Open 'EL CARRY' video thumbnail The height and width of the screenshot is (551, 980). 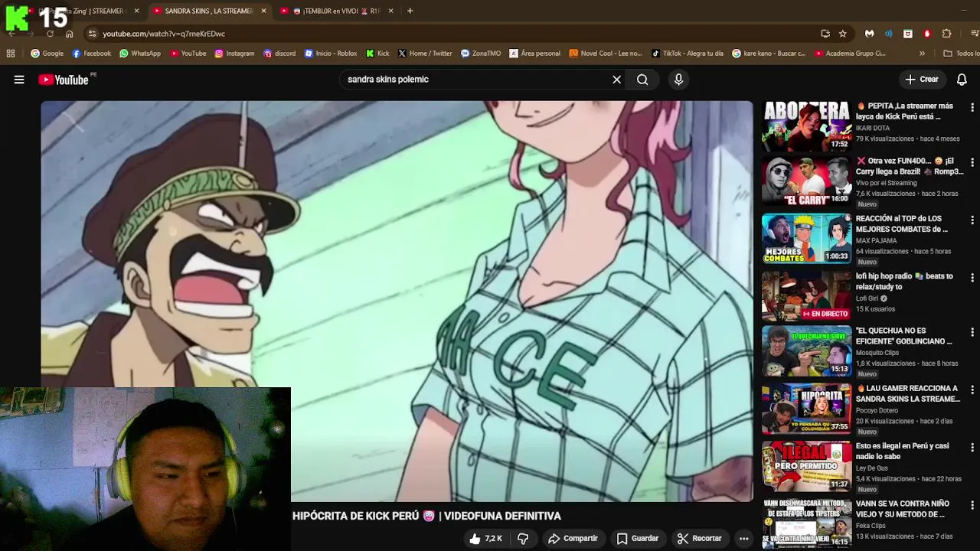click(x=806, y=181)
